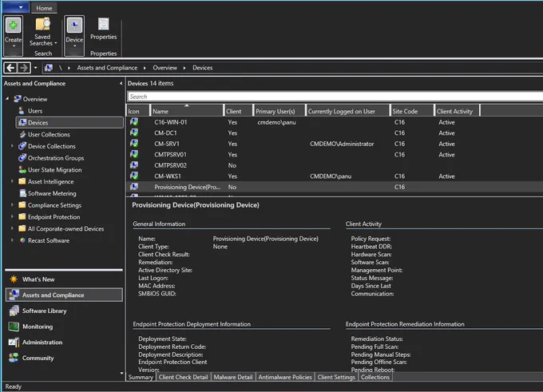
Task: Click the Overview tree node icon
Action: pyautogui.click(x=18, y=99)
